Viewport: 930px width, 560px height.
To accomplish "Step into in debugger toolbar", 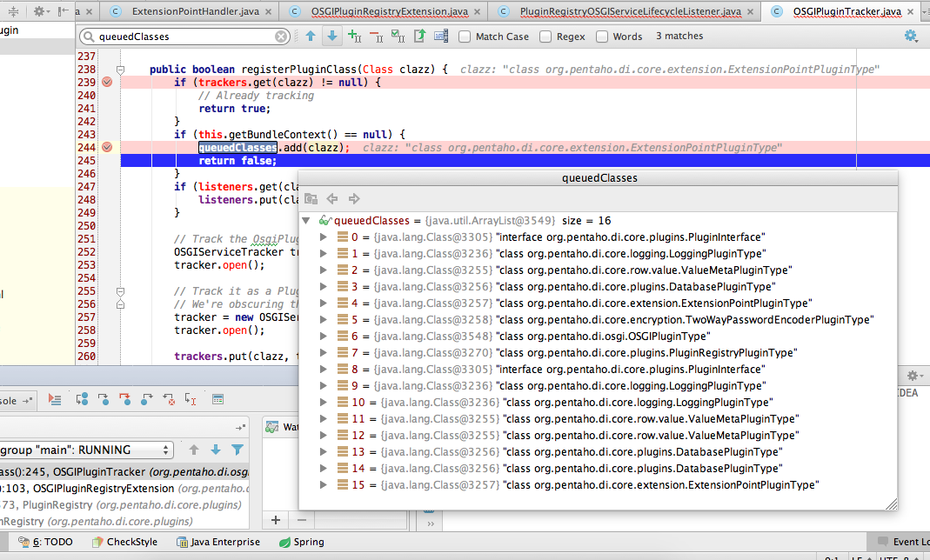I will (x=104, y=399).
